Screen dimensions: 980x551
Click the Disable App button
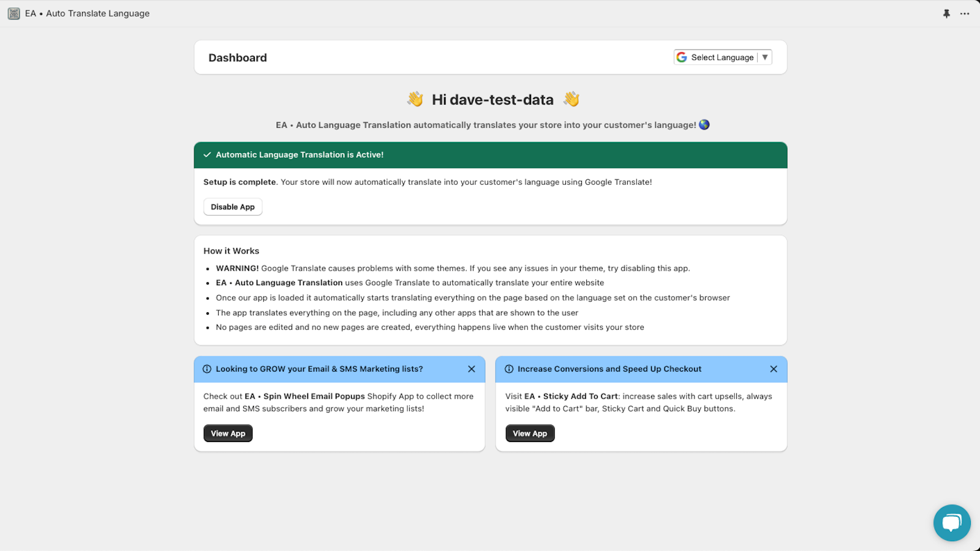[x=233, y=207]
